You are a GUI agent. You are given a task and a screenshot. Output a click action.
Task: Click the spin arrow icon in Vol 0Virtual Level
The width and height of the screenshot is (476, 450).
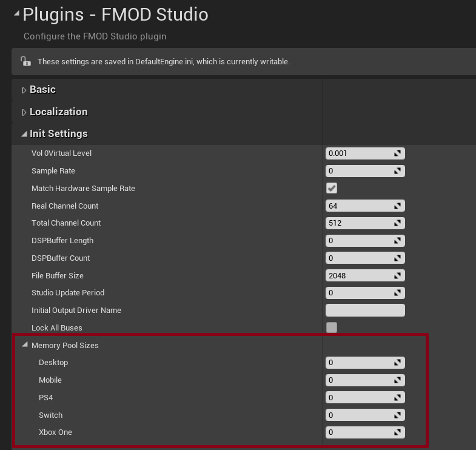click(x=397, y=153)
